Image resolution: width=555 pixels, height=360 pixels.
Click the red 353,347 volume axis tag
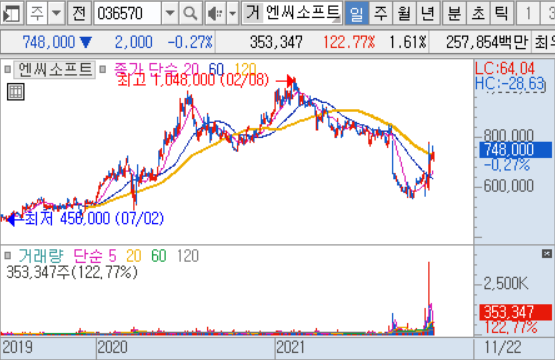point(515,312)
